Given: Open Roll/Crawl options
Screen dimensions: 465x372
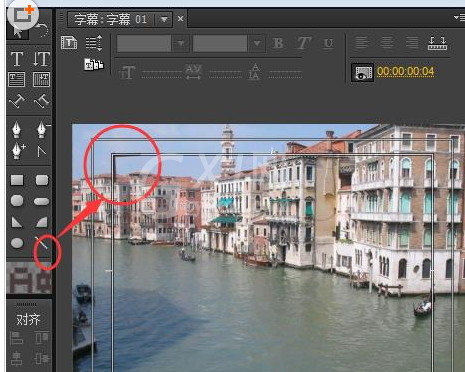Looking at the screenshot, I should (94, 43).
